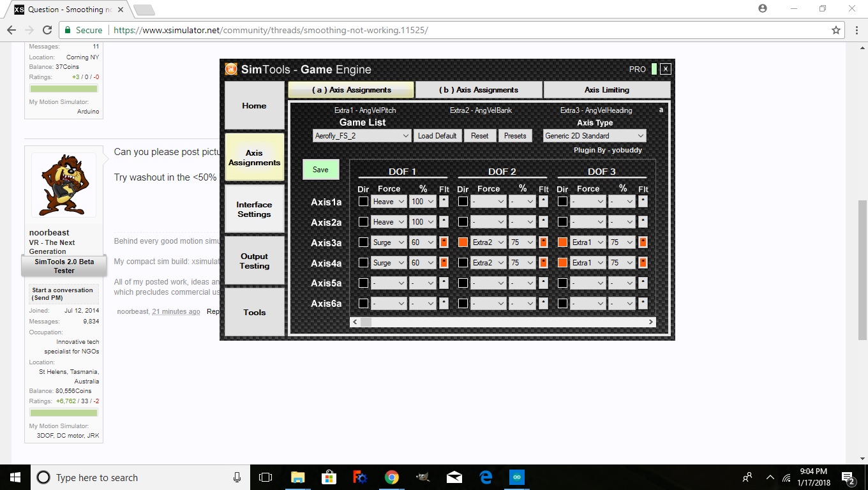Uncheck Axis3a DOF 3 Dir checkbox
This screenshot has height=490, width=868.
pos(562,242)
